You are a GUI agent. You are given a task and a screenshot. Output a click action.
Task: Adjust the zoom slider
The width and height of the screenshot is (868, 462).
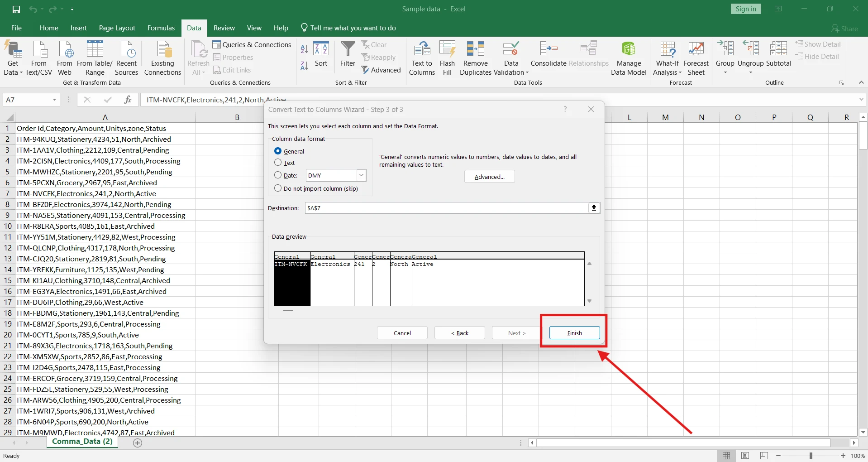(811, 456)
